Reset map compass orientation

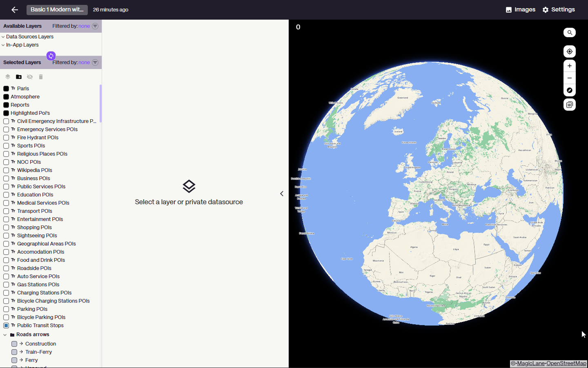[569, 90]
